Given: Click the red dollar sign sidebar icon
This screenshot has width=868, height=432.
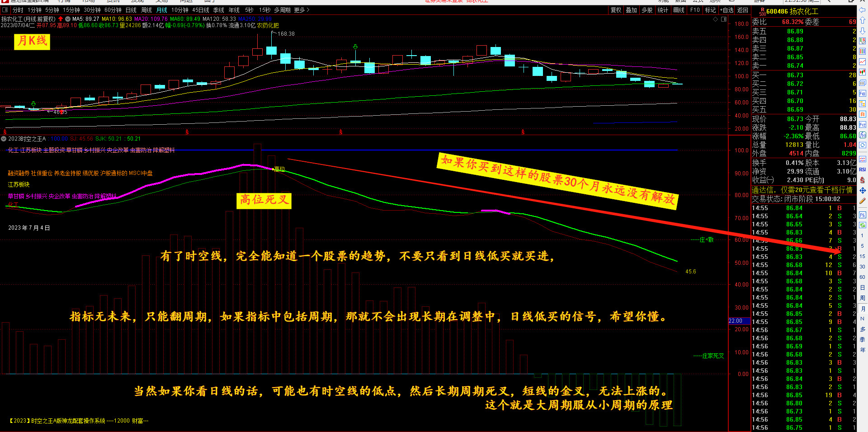Looking at the screenshot, I should [x=863, y=180].
